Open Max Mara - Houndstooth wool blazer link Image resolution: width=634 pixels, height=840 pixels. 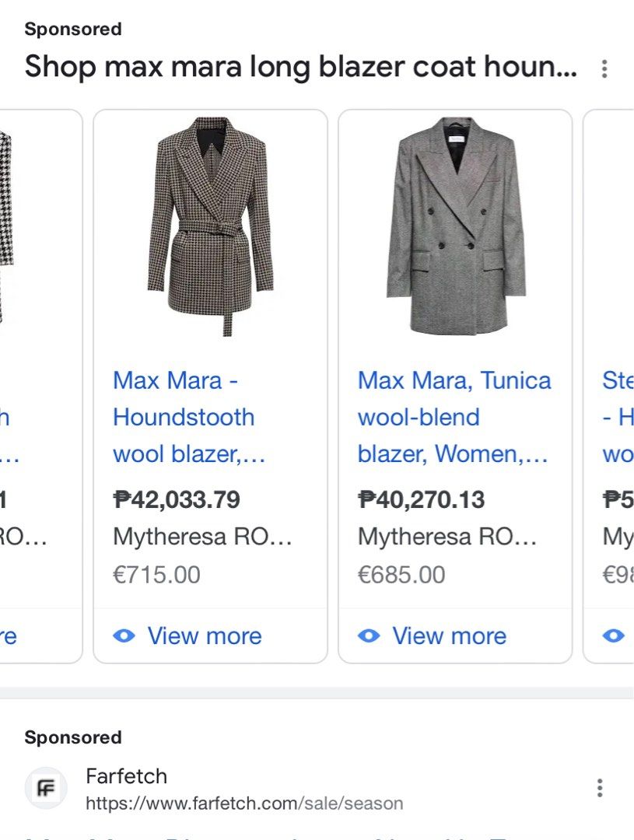189,418
